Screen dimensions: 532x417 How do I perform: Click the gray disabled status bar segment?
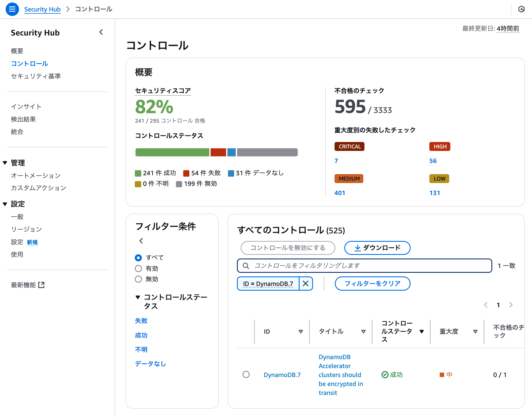tap(267, 152)
